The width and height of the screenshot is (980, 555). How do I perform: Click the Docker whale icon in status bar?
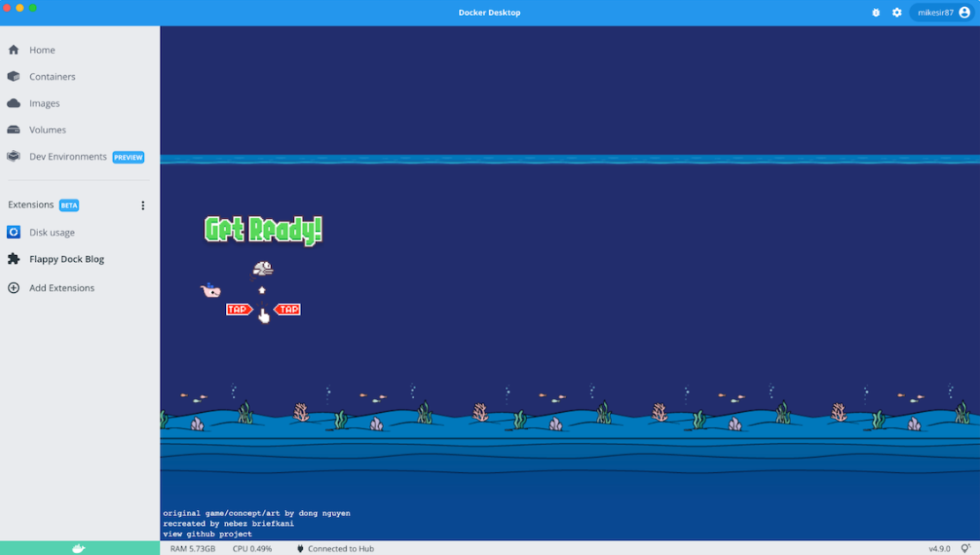pos(79,548)
